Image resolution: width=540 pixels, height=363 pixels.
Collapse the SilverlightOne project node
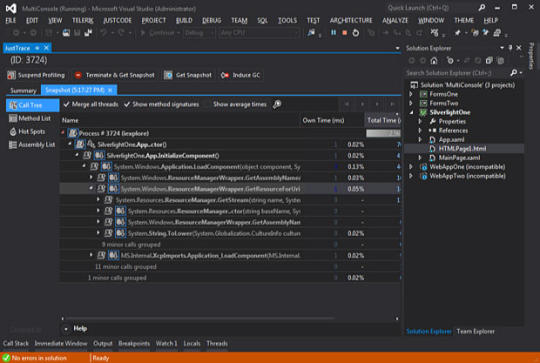(x=411, y=112)
